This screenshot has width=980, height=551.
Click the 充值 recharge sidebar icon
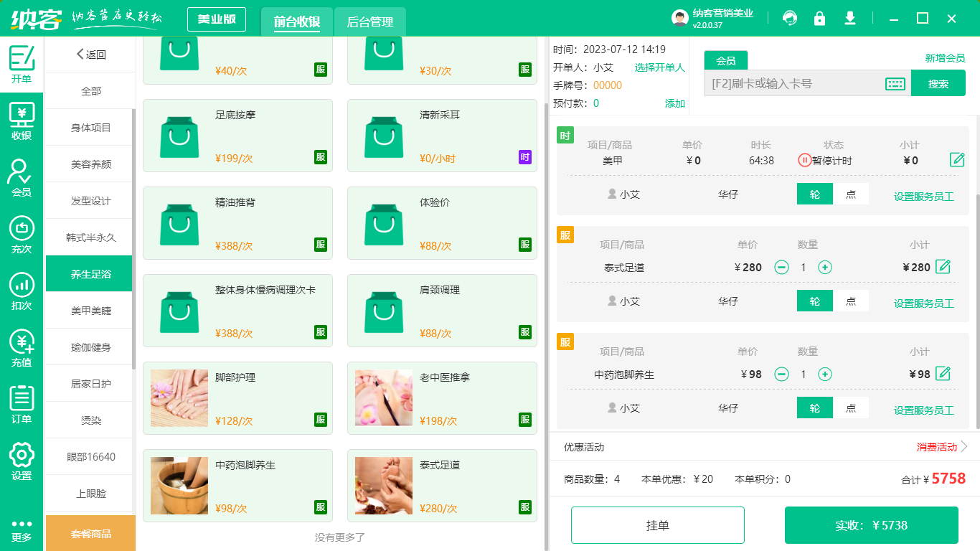(x=21, y=343)
